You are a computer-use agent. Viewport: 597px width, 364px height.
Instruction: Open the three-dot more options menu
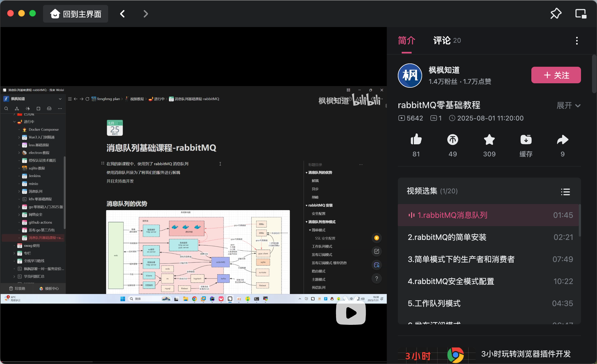pos(577,41)
